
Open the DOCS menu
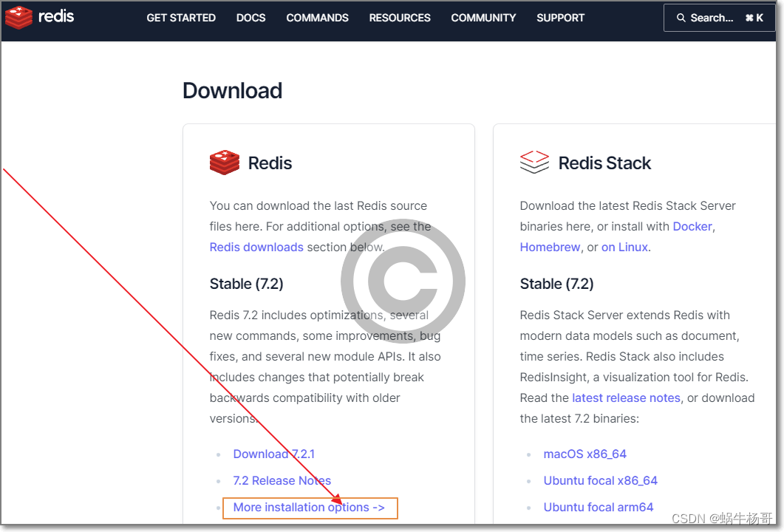pos(250,18)
